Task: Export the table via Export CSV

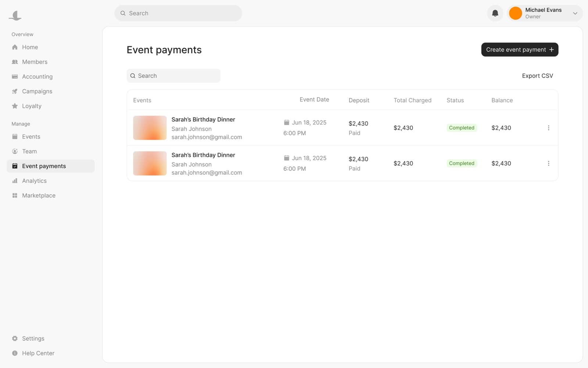Action: coord(537,76)
